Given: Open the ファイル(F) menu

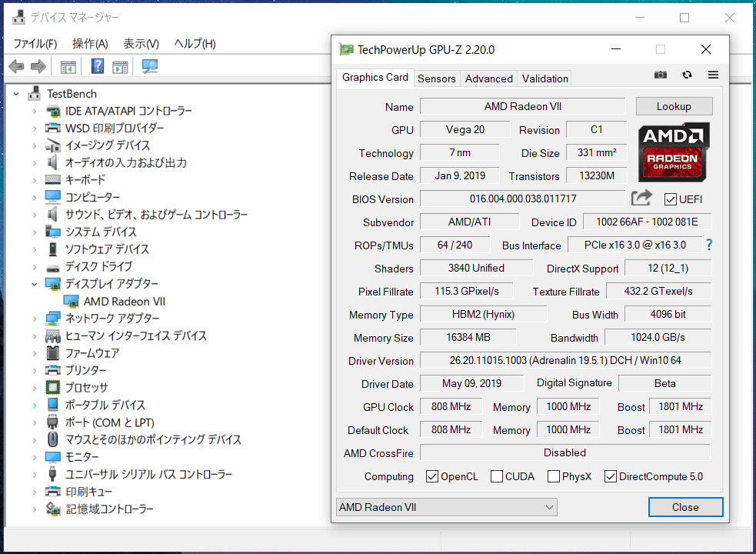Looking at the screenshot, I should [x=35, y=43].
